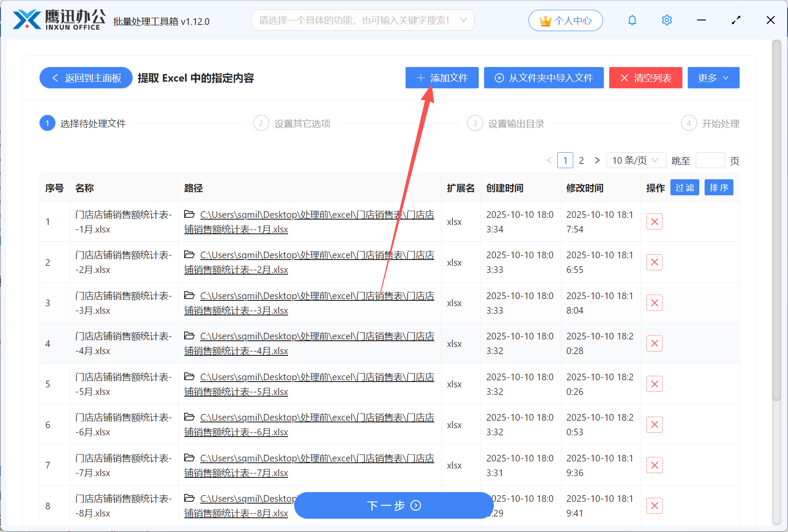
Task: Open settings using the gear icon
Action: coord(666,20)
